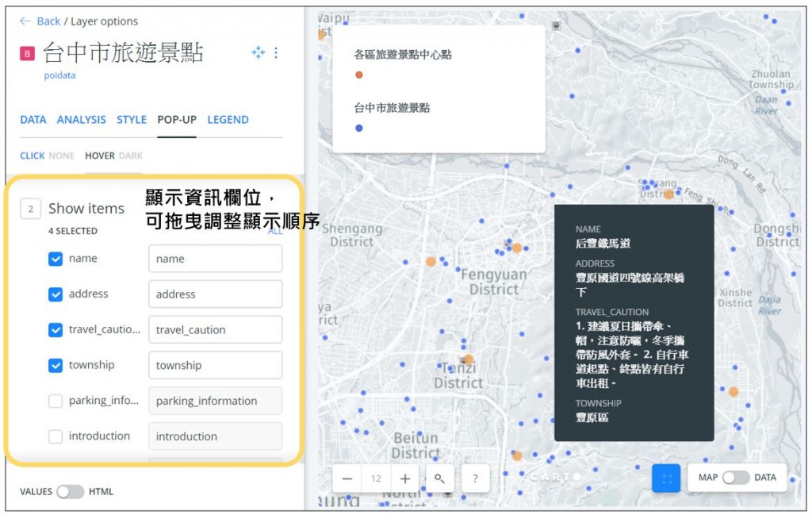Toggle the MAP/DATA view switch
The height and width of the screenshot is (515, 812).
click(x=736, y=478)
